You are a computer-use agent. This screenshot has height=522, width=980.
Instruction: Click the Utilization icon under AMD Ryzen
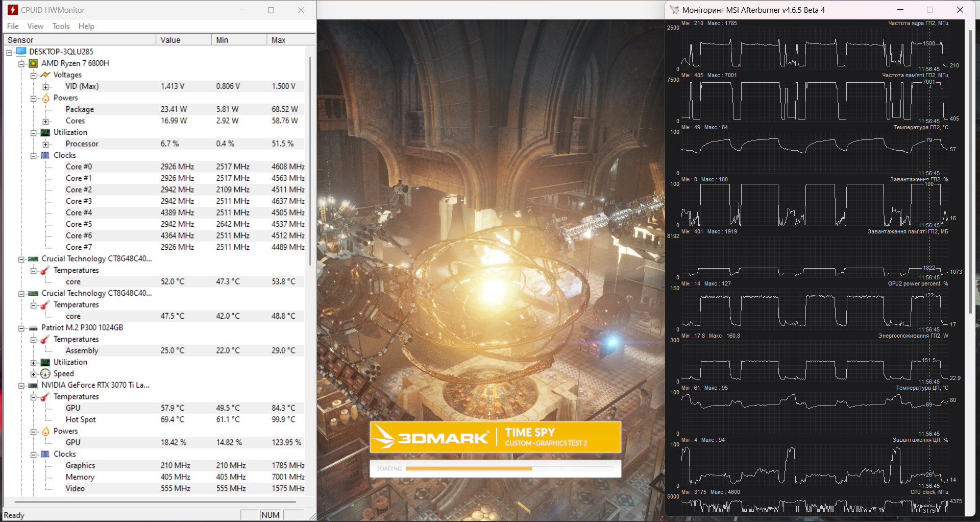[x=45, y=132]
